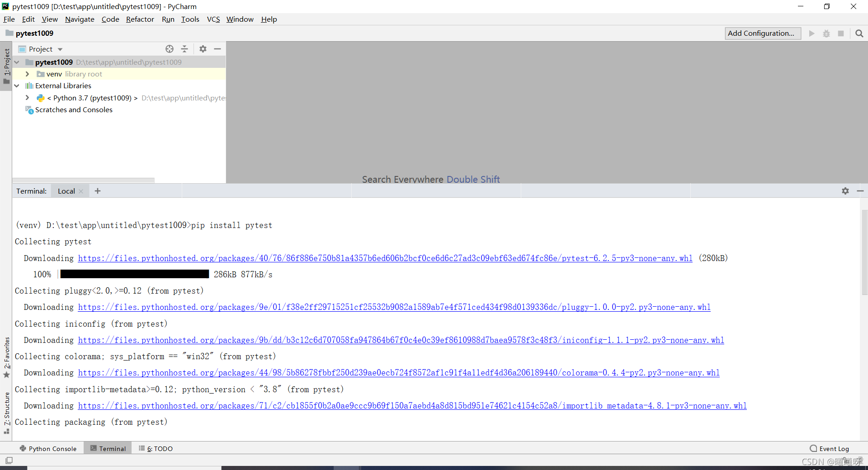This screenshot has width=868, height=470.
Task: Open Terminal settings gear
Action: click(x=845, y=191)
